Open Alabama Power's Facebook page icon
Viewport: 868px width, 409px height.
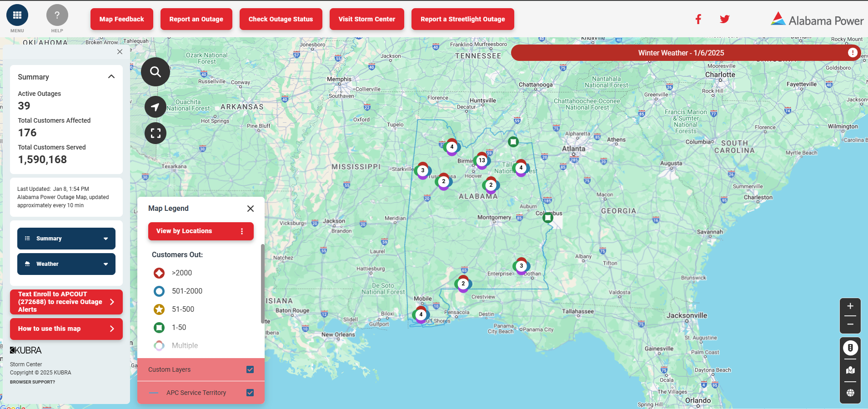[x=698, y=19]
